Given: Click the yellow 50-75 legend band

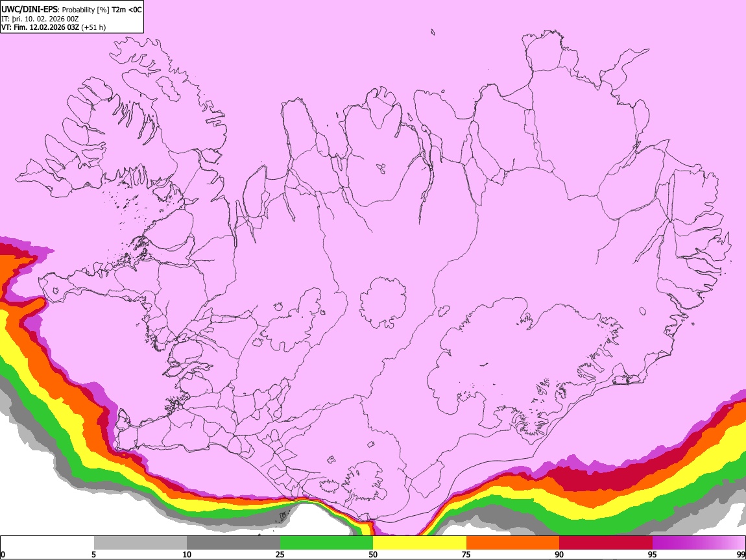Looking at the screenshot, I should click(420, 542).
